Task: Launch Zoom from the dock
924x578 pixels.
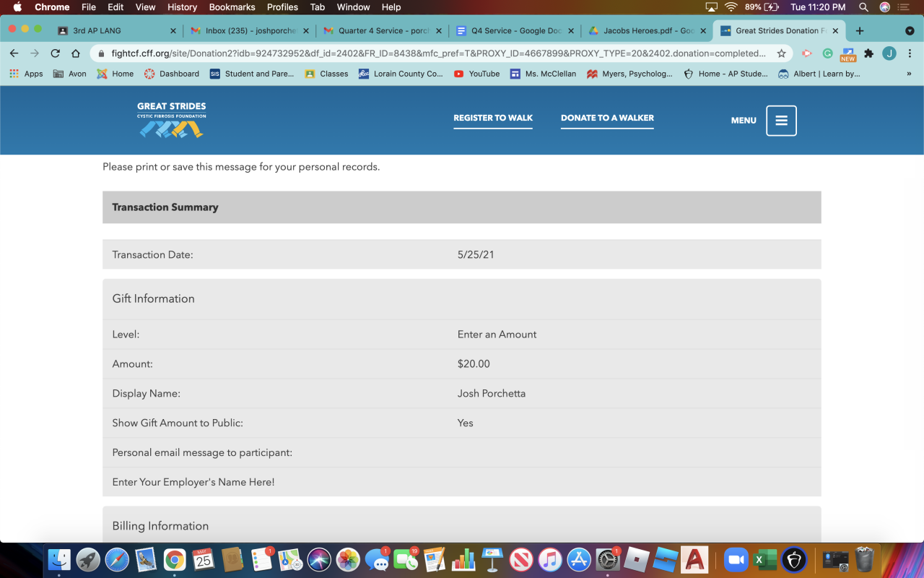Action: 736,559
